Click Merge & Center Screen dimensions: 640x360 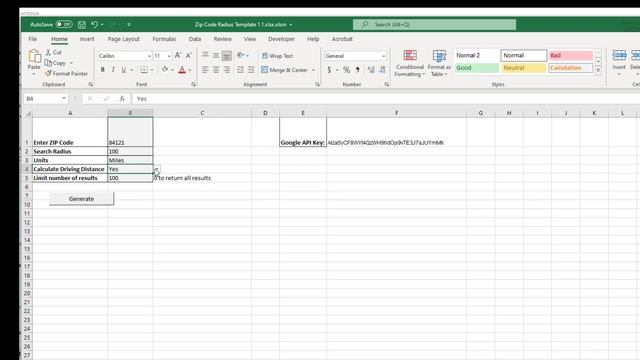coord(284,70)
